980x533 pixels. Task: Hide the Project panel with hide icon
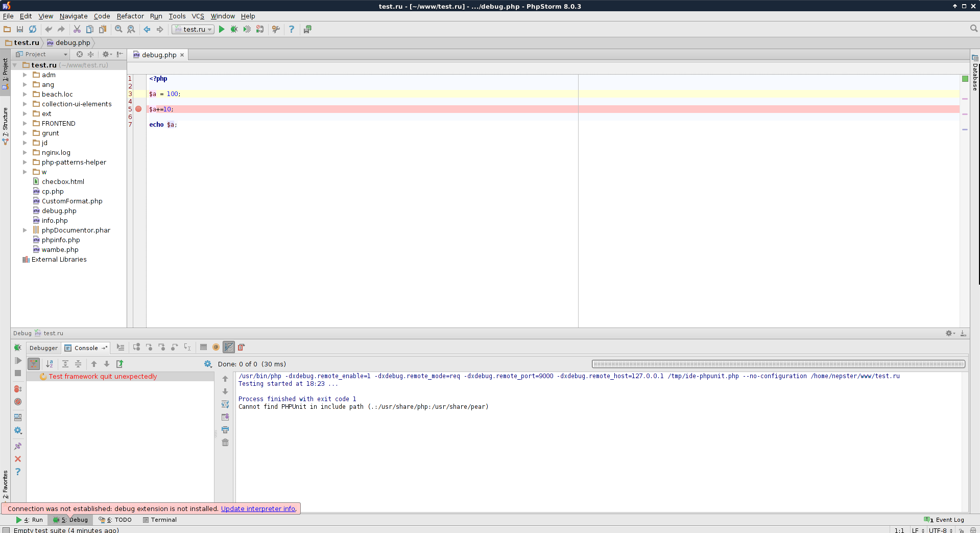tap(120, 54)
